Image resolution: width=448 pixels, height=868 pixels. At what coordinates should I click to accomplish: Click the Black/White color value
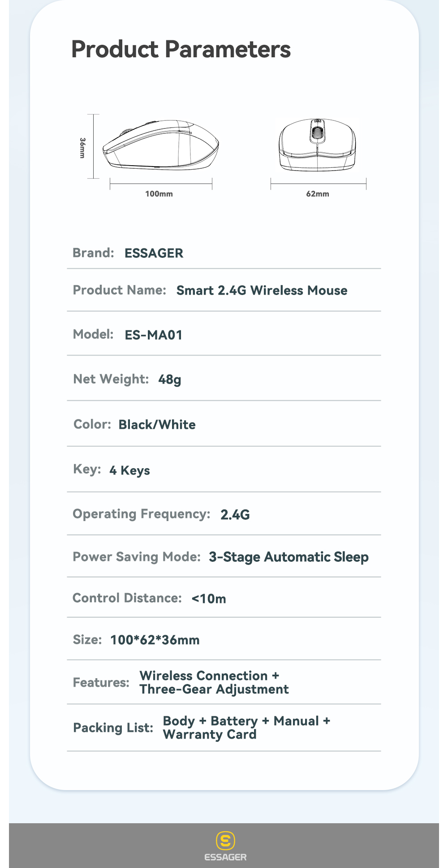(157, 424)
